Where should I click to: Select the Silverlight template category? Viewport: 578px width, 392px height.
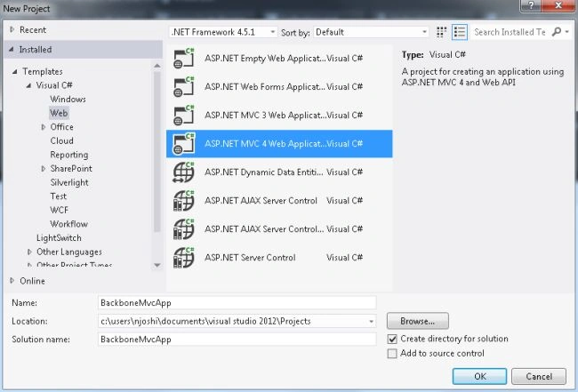(69, 182)
